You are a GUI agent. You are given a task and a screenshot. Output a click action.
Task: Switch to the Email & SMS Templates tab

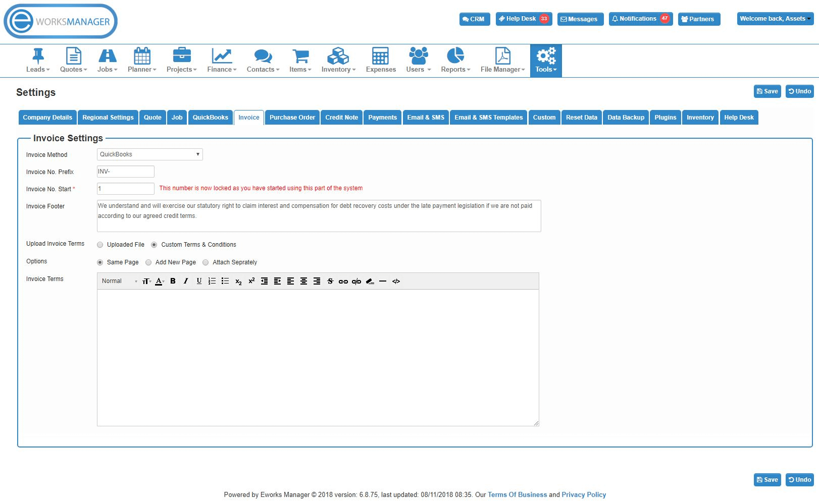point(488,117)
